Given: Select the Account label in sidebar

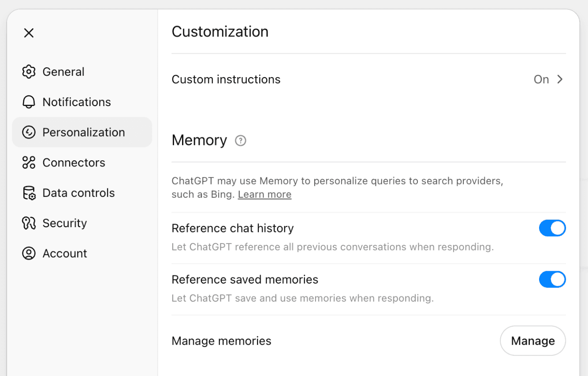Looking at the screenshot, I should 65,254.
